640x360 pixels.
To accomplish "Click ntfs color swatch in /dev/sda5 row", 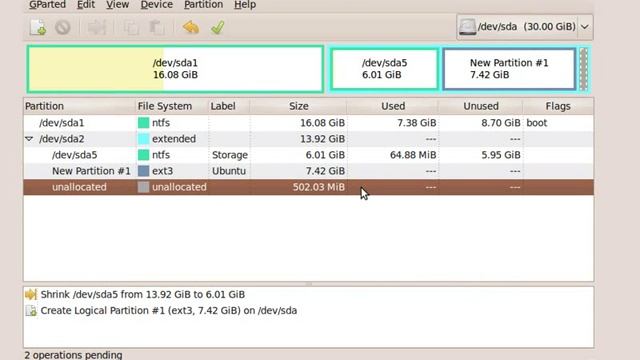I will pyautogui.click(x=143, y=155).
